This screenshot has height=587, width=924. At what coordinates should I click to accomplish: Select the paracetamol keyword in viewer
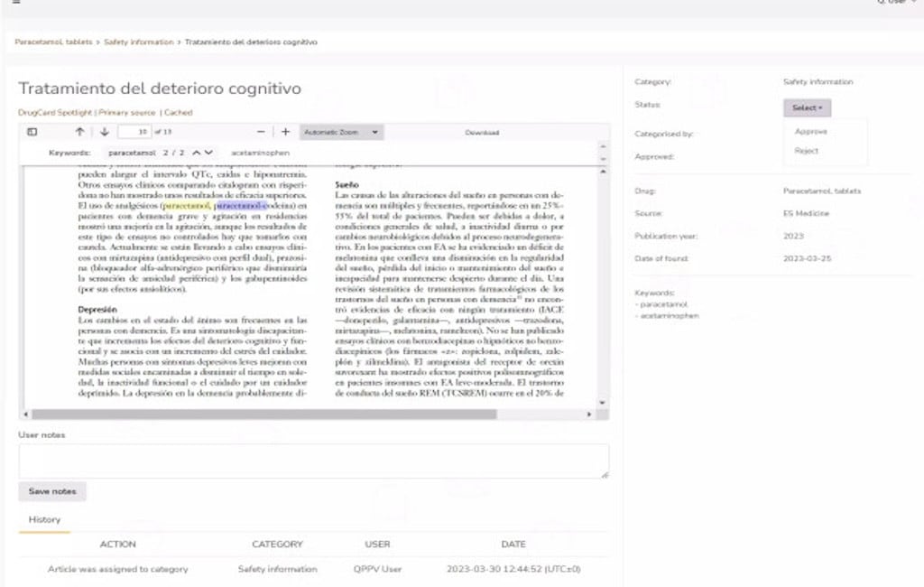click(132, 153)
